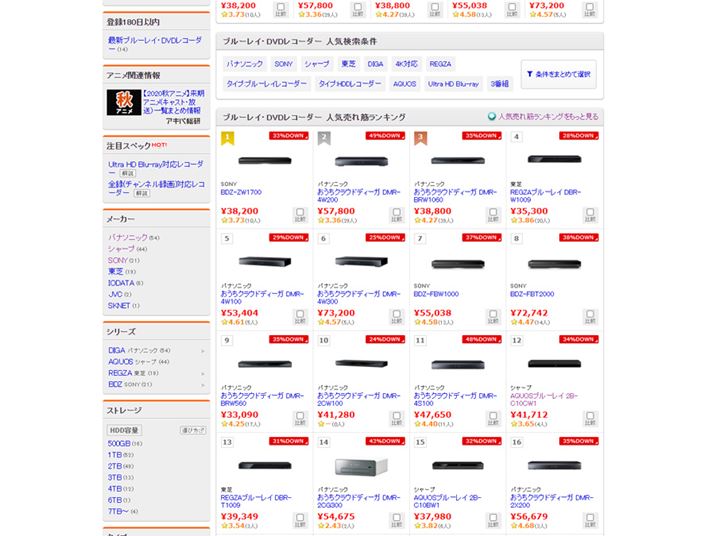Expand the REGZA Toshiba series arrow
Viewport: 715px width, 536px height.
pyautogui.click(x=203, y=374)
